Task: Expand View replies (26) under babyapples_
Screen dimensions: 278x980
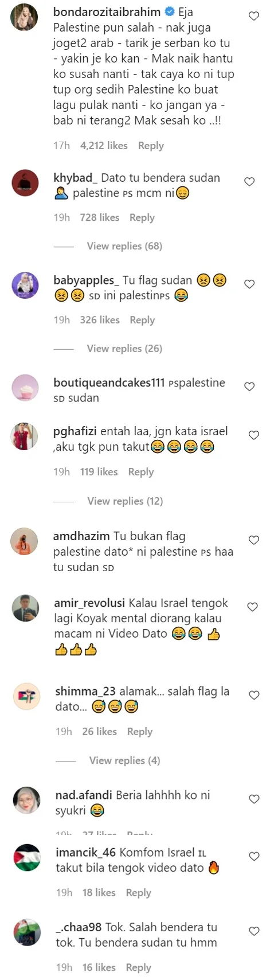Action: (124, 348)
